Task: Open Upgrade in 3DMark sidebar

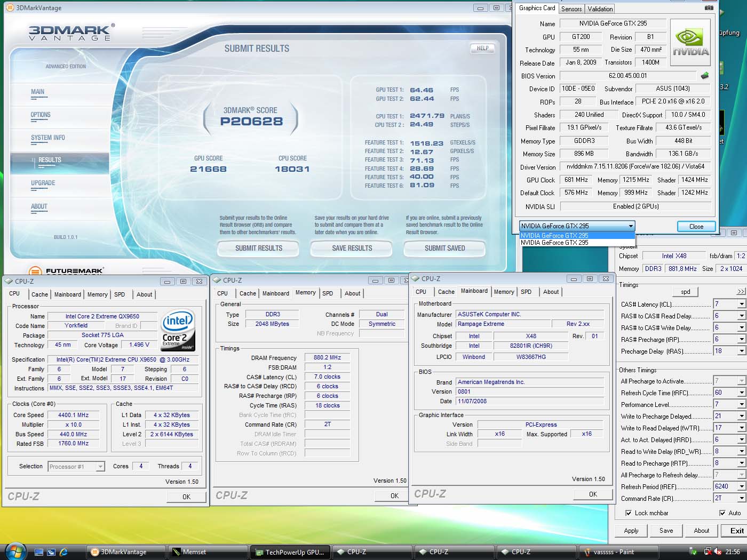Action: point(43,183)
